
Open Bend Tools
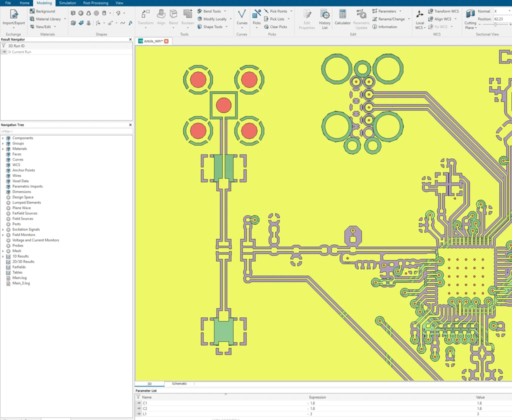[x=209, y=11]
